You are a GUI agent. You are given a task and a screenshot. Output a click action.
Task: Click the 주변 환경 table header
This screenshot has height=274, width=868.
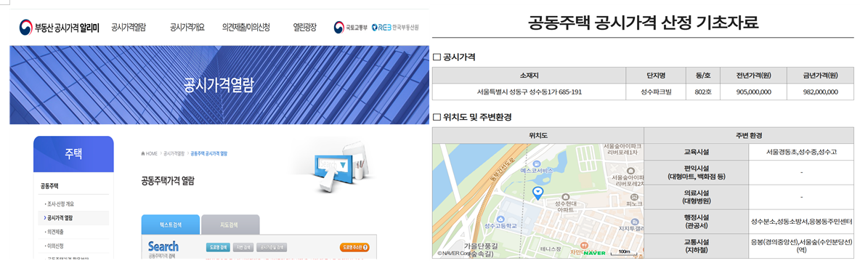click(748, 135)
